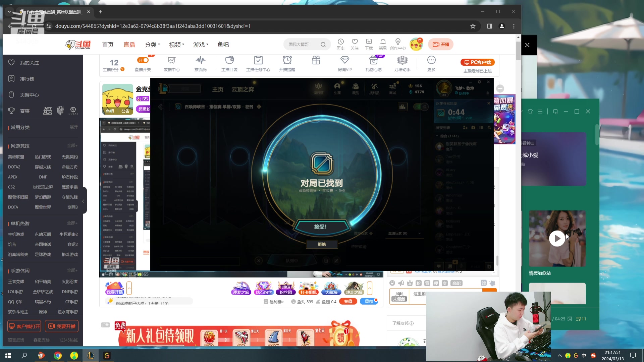
Task: Open the 创作中心 creator center icon
Action: pos(398,44)
